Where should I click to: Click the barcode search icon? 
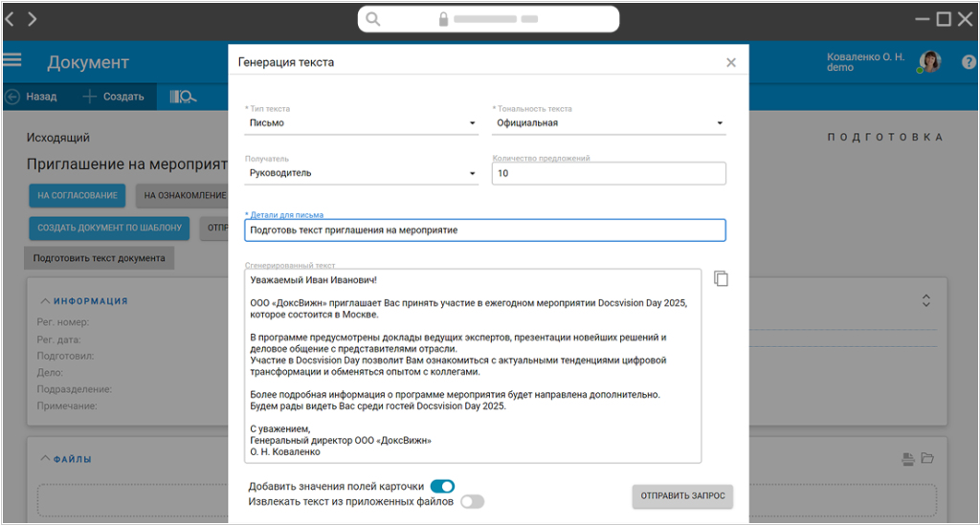coord(183,97)
